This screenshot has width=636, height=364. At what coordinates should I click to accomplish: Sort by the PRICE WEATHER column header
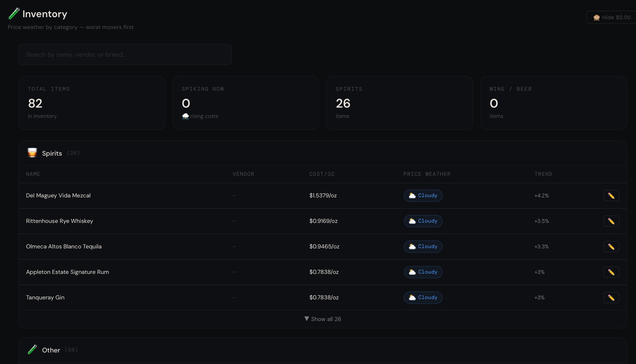pyautogui.click(x=427, y=174)
